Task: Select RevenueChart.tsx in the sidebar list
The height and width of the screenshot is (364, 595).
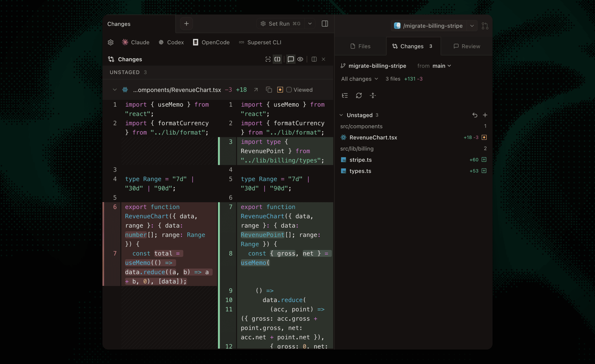Action: point(413,137)
